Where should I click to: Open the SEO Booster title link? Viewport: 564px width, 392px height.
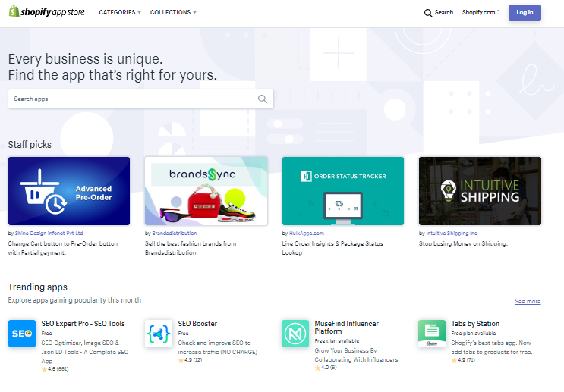coord(197,324)
